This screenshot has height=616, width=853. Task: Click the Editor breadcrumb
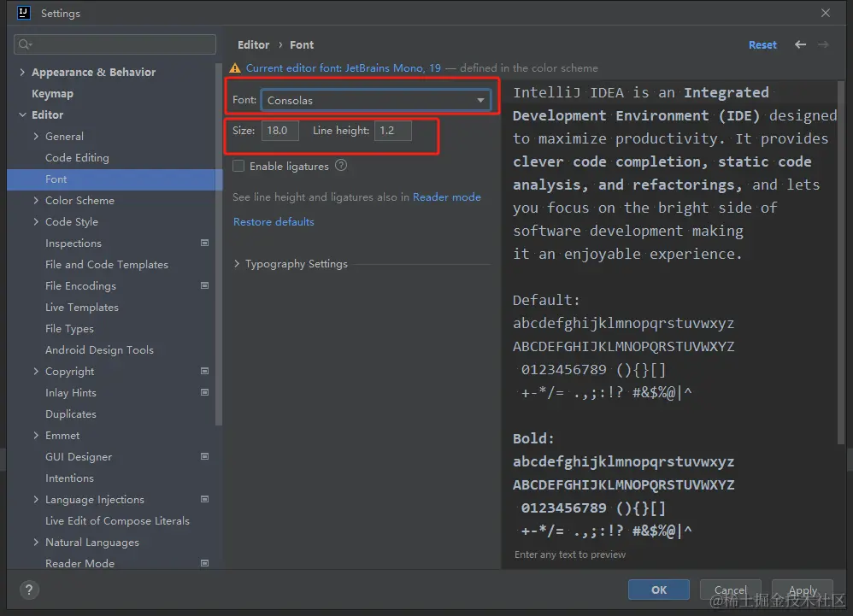coord(254,44)
